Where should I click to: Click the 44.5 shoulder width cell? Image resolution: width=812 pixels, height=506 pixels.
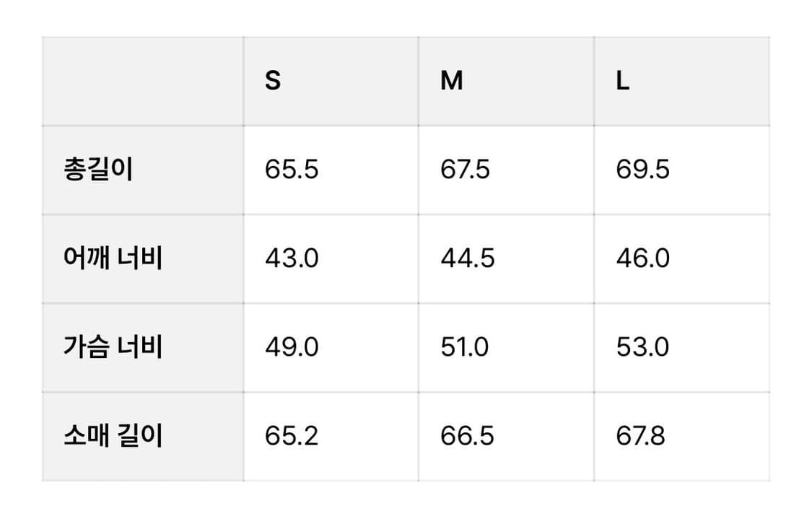pyautogui.click(x=507, y=259)
